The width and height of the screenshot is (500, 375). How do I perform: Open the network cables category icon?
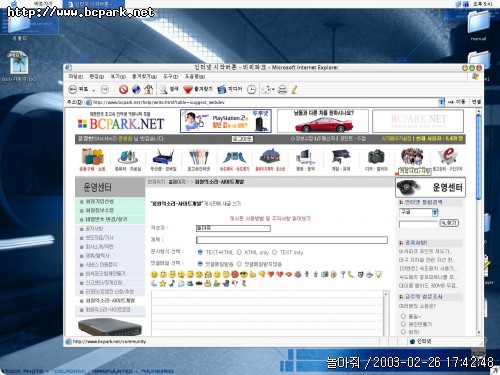pyautogui.click(x=199, y=157)
